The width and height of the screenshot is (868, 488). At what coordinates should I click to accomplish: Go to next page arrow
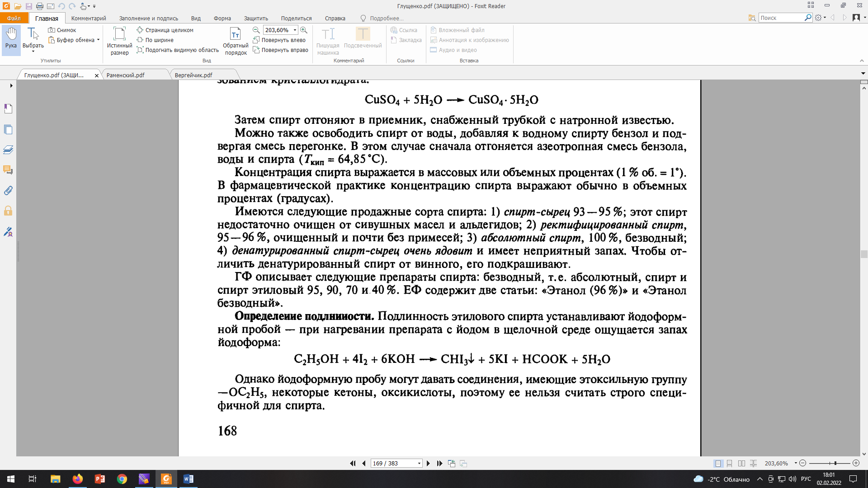tap(428, 463)
